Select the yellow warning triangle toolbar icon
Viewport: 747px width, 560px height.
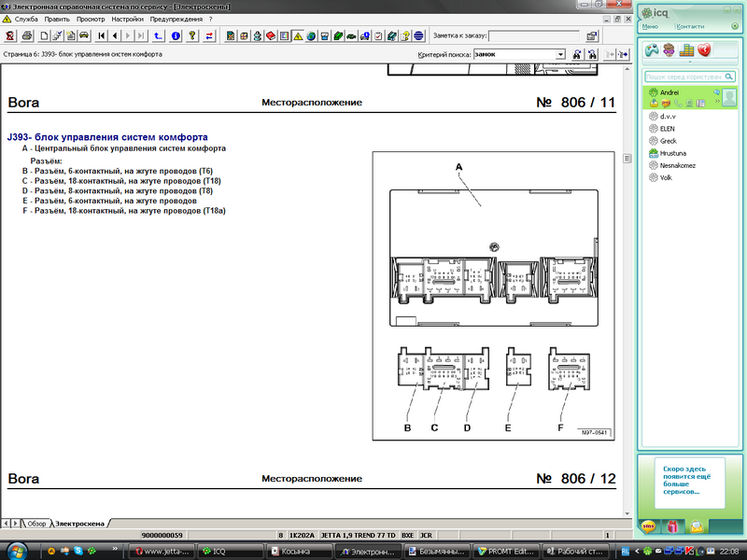298,35
